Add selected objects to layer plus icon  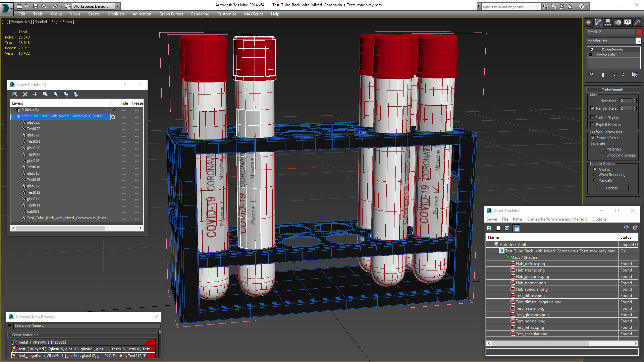35,94
